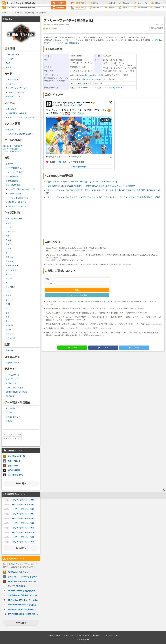
Task: Click もっと見る under 人気記事ランキング
Action: (x=21, y=483)
